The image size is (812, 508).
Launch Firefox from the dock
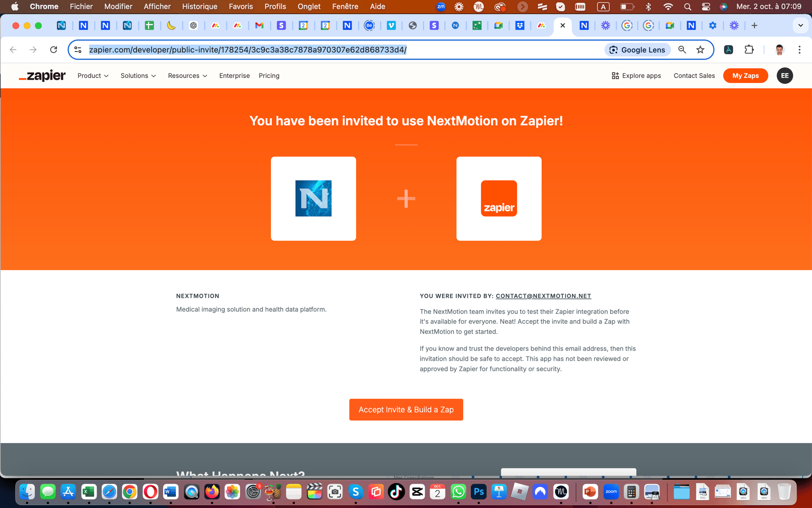click(x=212, y=492)
